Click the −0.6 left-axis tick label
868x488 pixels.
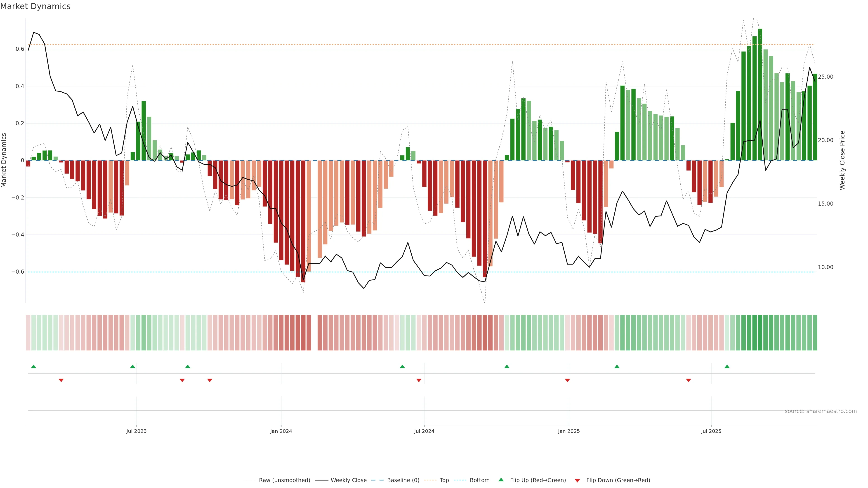tap(18, 272)
